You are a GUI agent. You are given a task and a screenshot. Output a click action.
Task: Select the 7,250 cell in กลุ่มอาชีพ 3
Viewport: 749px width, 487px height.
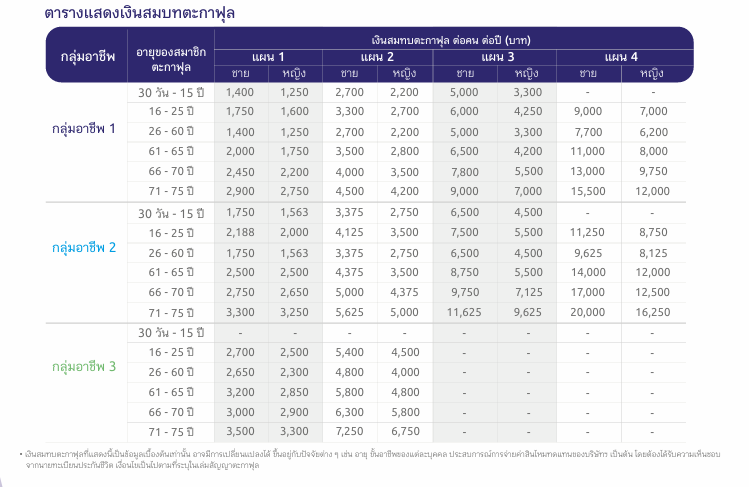point(349,431)
